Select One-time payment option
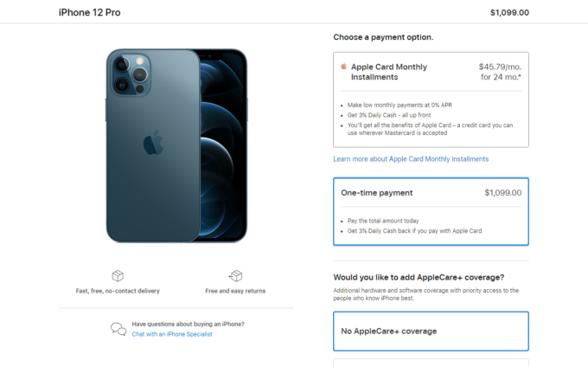The height and width of the screenshot is (367, 588). [431, 212]
